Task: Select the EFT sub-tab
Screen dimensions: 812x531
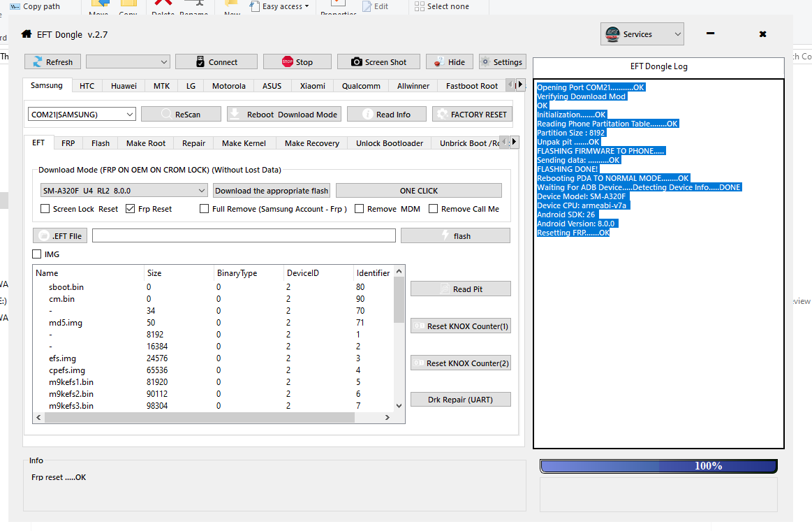Action: 38,143
